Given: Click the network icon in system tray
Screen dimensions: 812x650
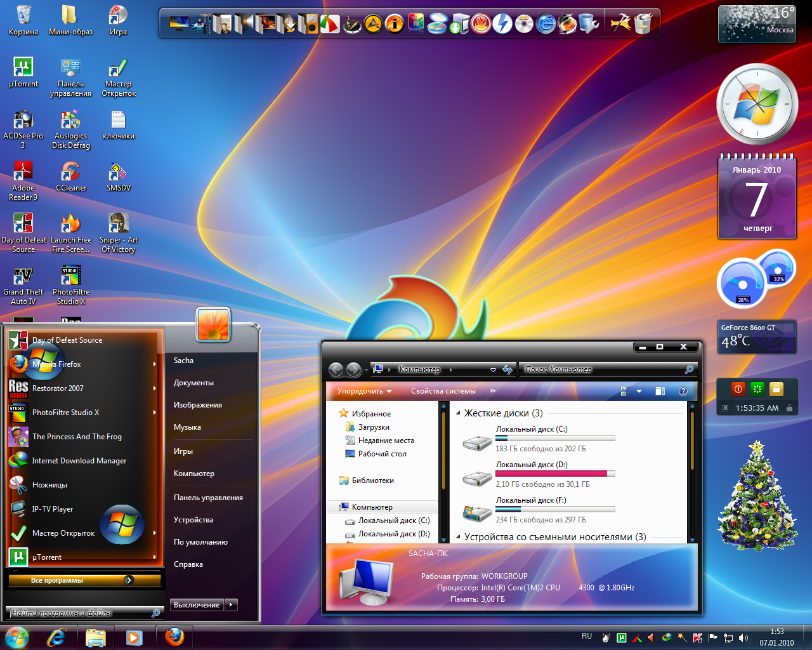Looking at the screenshot, I should point(728,638).
